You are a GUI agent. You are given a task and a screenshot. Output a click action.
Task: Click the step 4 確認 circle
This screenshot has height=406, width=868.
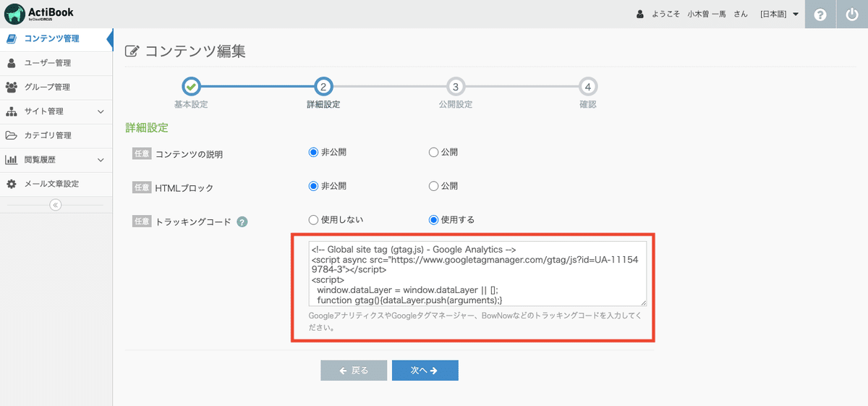pyautogui.click(x=588, y=87)
